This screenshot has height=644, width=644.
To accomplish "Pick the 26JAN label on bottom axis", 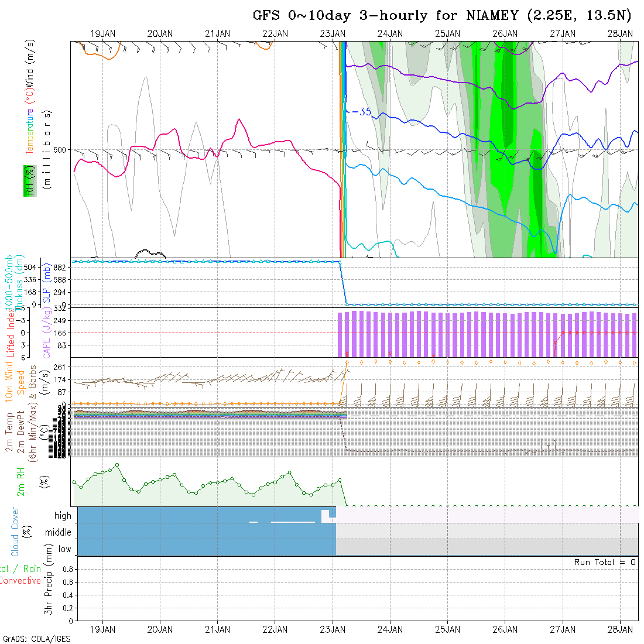I will (x=505, y=629).
